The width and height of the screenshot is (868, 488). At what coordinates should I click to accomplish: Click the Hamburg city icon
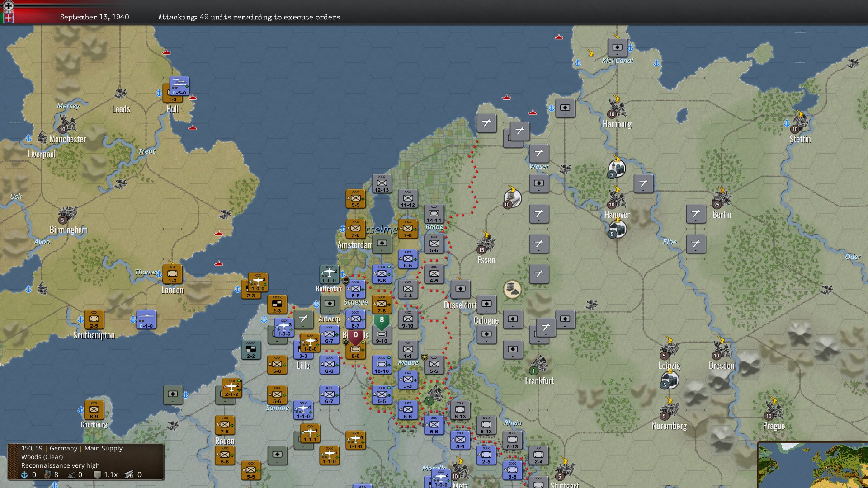click(617, 108)
